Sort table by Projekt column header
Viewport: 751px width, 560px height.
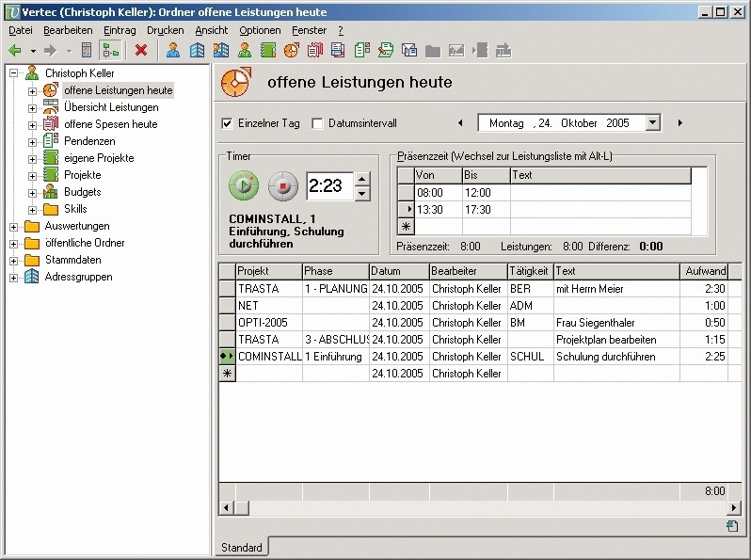coord(269,271)
